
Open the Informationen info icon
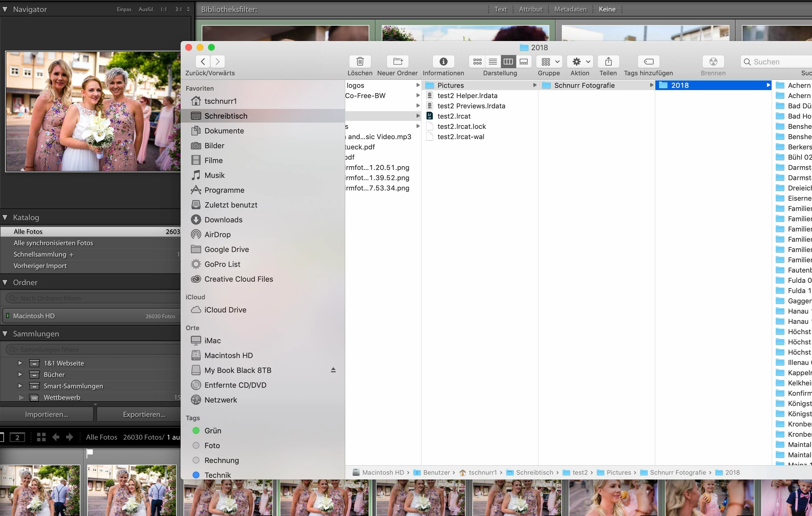pyautogui.click(x=443, y=61)
